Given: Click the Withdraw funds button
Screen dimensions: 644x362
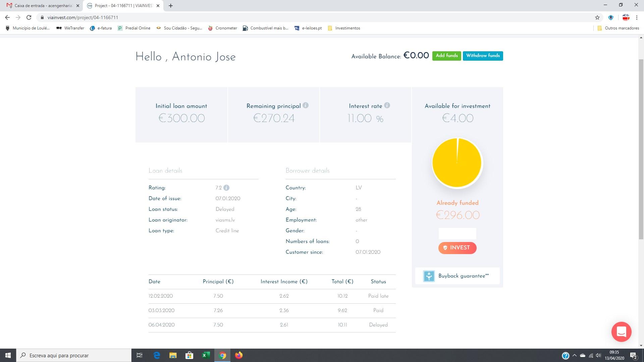Looking at the screenshot, I should tap(483, 56).
